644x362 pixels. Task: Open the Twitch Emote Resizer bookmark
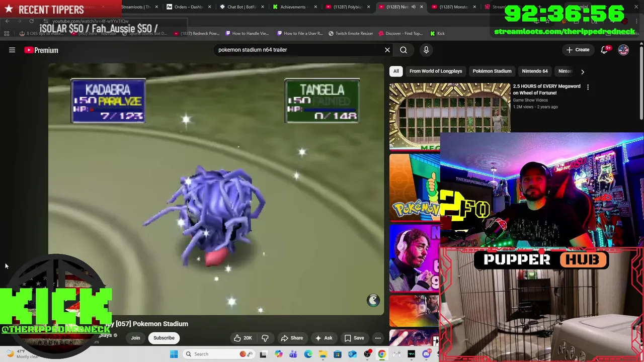pyautogui.click(x=351, y=34)
